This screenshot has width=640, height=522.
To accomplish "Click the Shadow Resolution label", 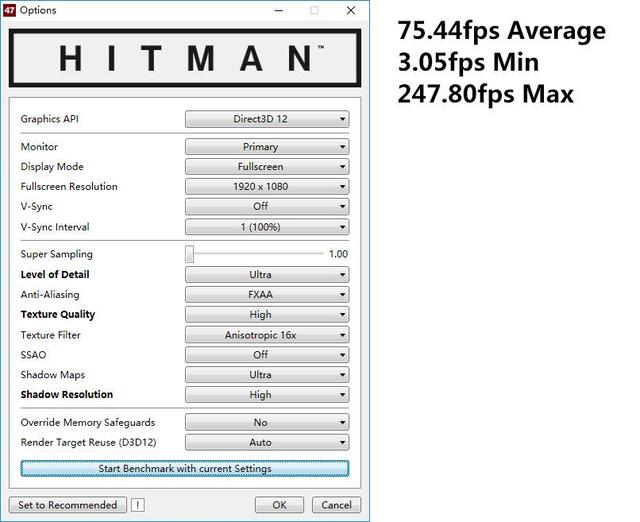I will (x=67, y=395).
